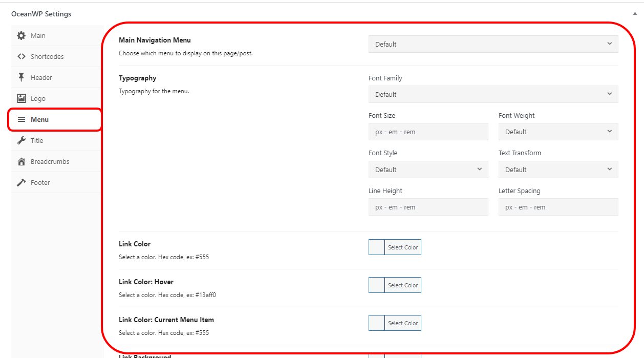Open the Shortcodes settings tab
Image resolution: width=644 pixels, height=358 pixels.
pyautogui.click(x=57, y=56)
